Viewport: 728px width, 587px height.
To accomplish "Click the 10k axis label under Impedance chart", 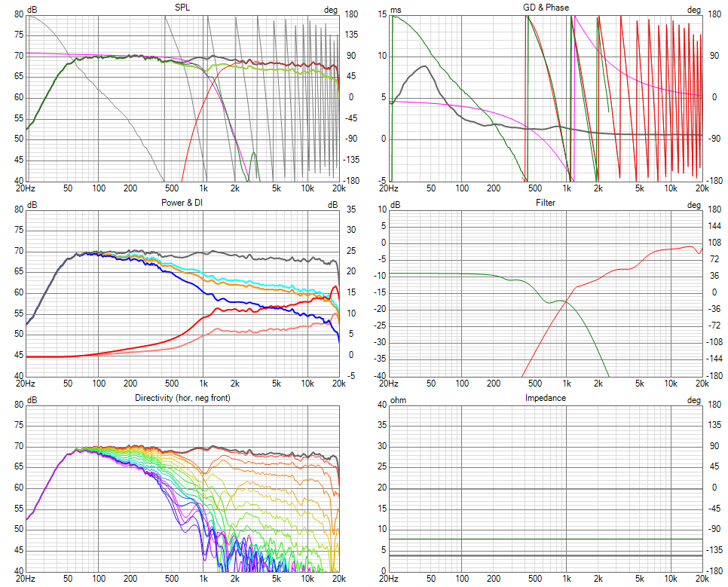I will pos(671,579).
